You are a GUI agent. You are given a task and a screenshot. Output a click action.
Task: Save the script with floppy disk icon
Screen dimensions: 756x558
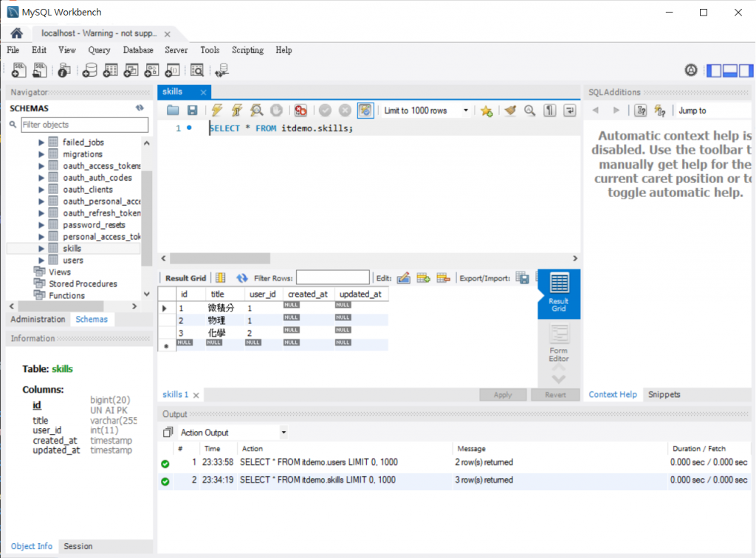(x=193, y=111)
